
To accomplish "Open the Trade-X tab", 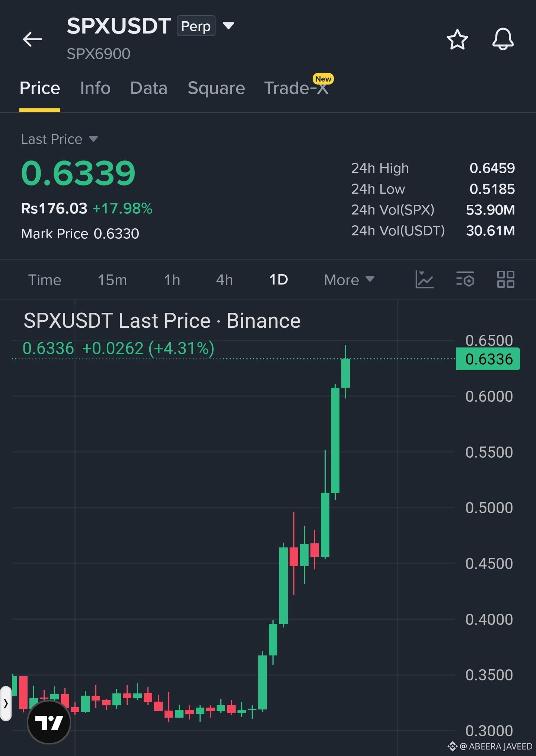I will [x=296, y=88].
